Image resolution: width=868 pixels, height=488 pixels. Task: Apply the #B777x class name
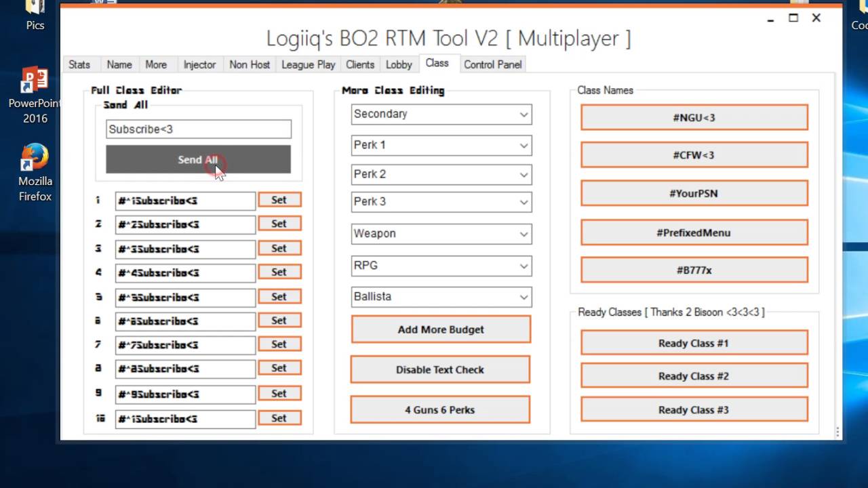[x=694, y=270]
